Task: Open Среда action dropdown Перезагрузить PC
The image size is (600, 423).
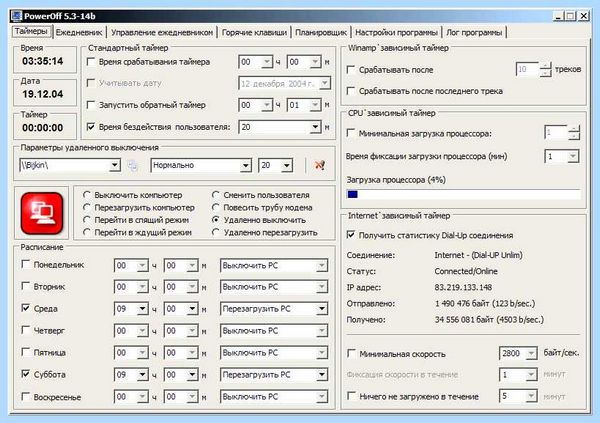Action: [x=322, y=309]
